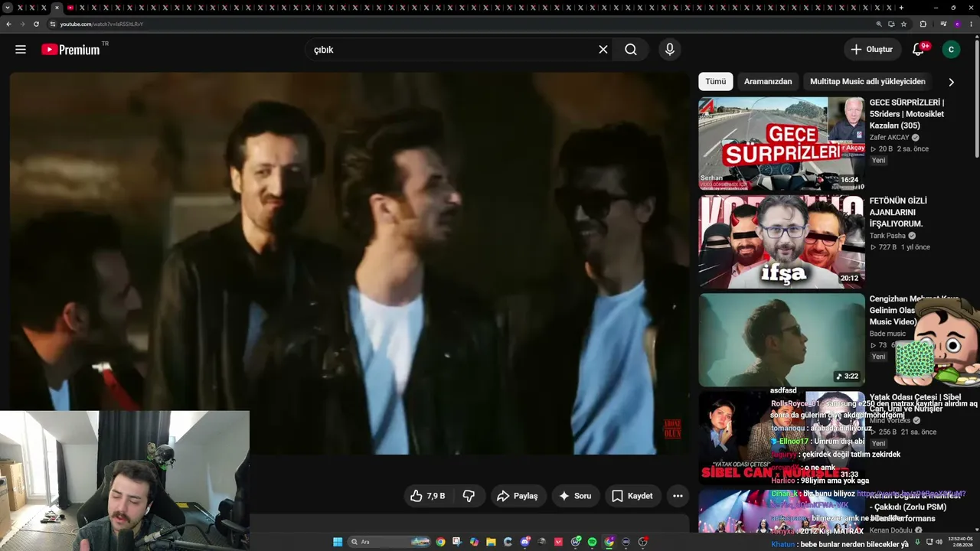Open the Oluştur create menu
Screen dimensions: 980x551
(x=871, y=50)
